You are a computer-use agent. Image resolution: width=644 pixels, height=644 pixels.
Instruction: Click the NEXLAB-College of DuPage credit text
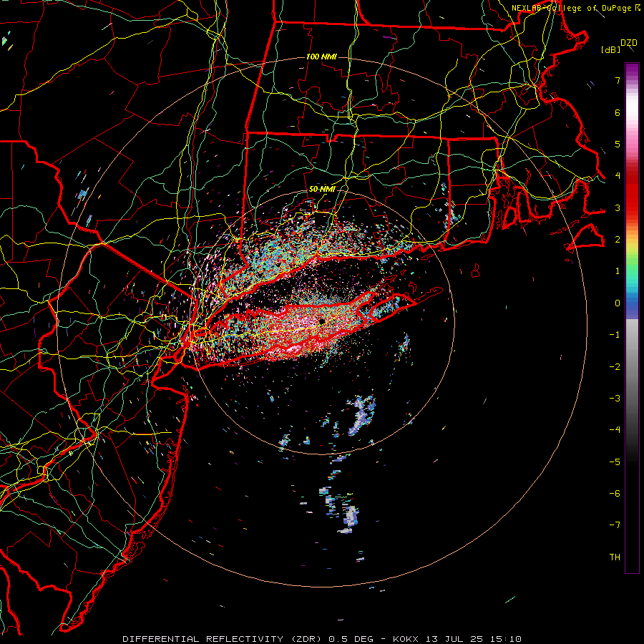click(x=571, y=8)
